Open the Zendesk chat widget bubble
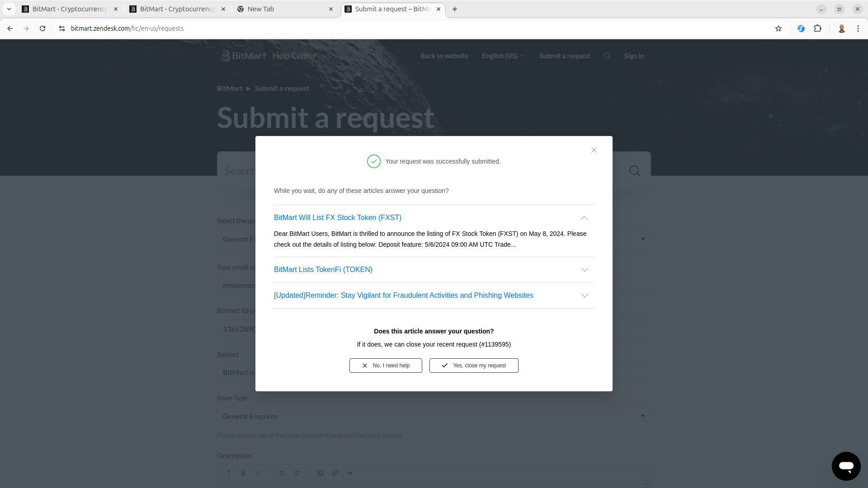Viewport: 868px width, 488px height. tap(846, 466)
